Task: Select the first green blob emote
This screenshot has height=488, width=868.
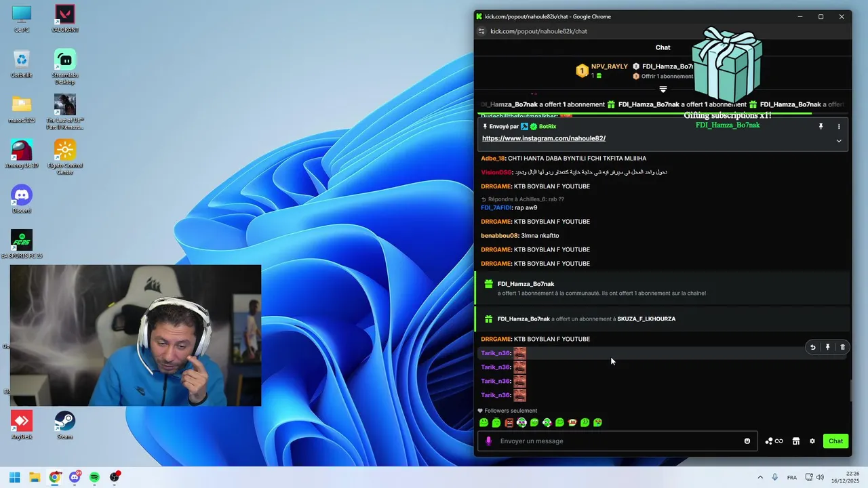Action: point(484,423)
